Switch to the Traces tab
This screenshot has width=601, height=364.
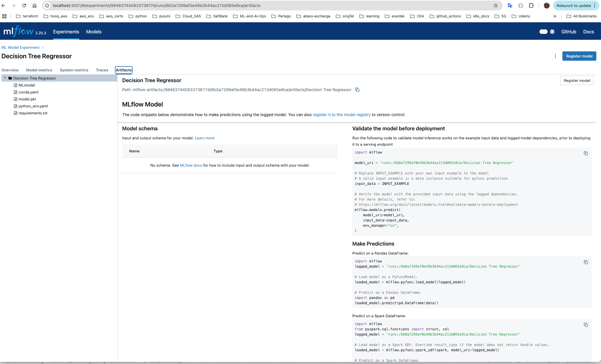[x=102, y=70]
